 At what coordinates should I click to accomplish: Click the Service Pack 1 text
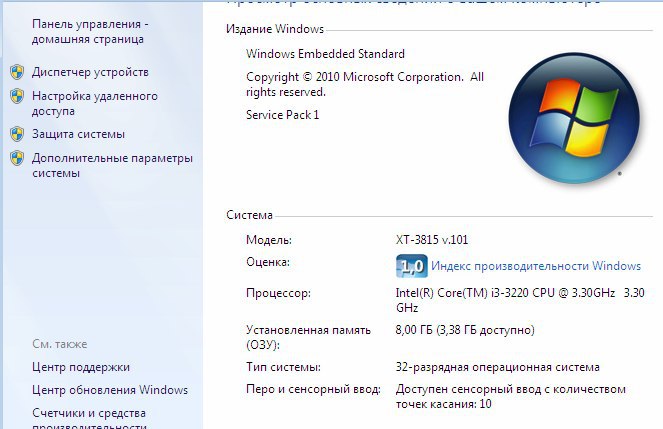[282, 115]
